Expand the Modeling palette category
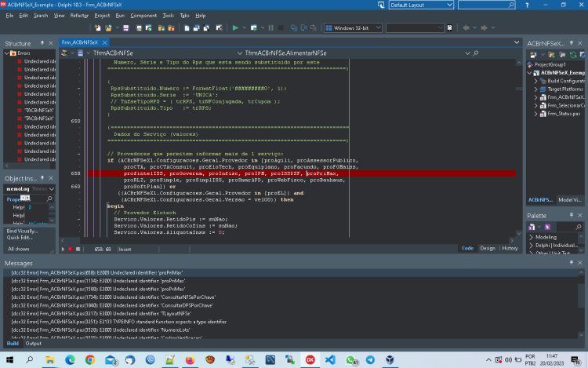Screen dimensions: 588x368 pyautogui.click(x=531, y=237)
